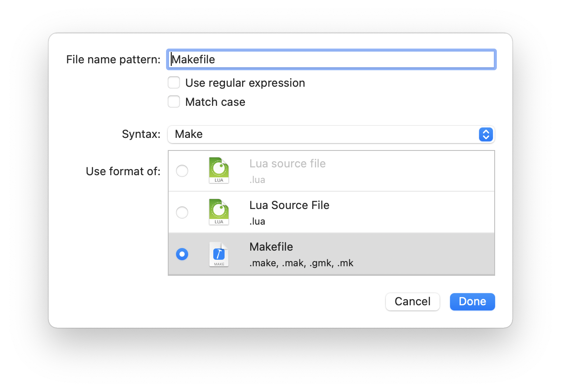Click the "Use regular expression" label
The width and height of the screenshot is (561, 392).
click(245, 83)
